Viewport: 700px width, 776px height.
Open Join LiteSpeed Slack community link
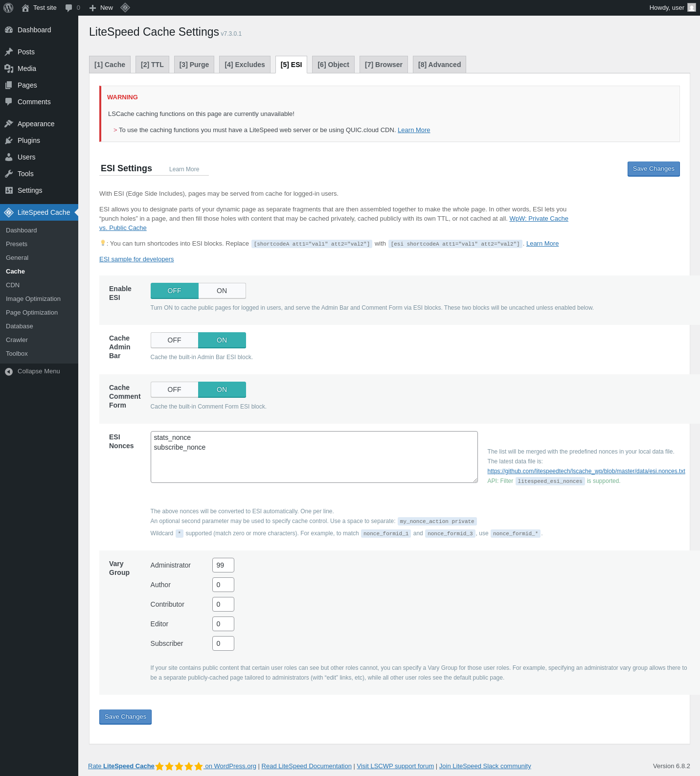point(485,766)
